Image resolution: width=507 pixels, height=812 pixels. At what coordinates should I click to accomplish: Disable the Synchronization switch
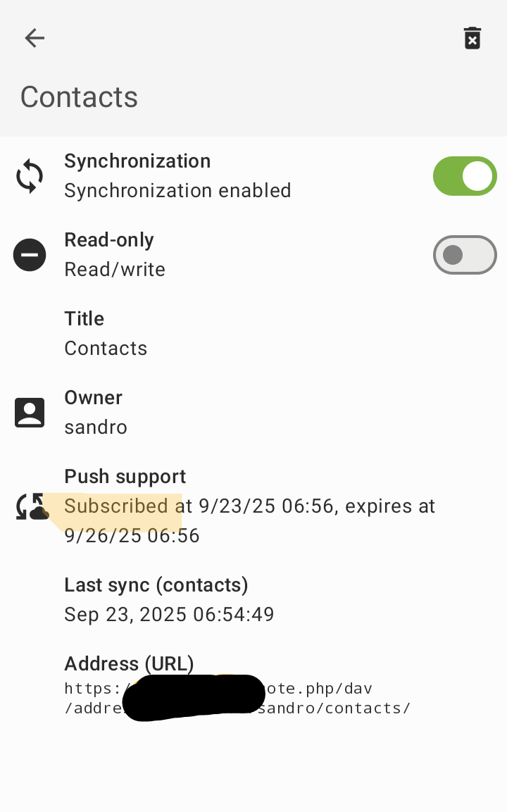point(465,176)
